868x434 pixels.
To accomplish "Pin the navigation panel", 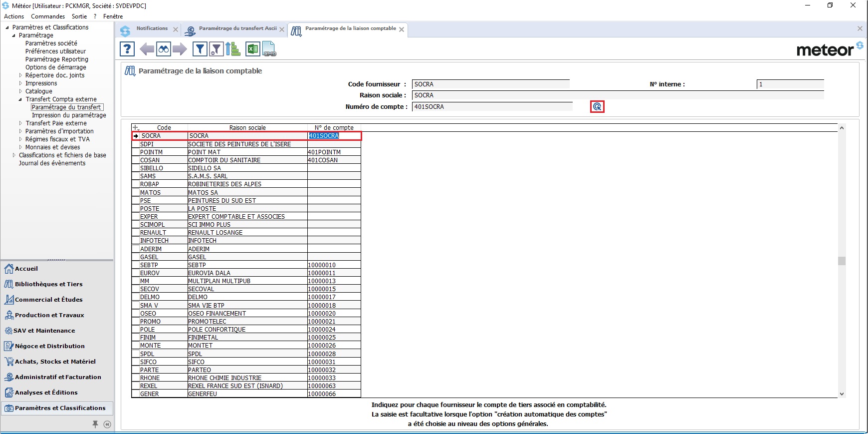I will click(x=95, y=424).
